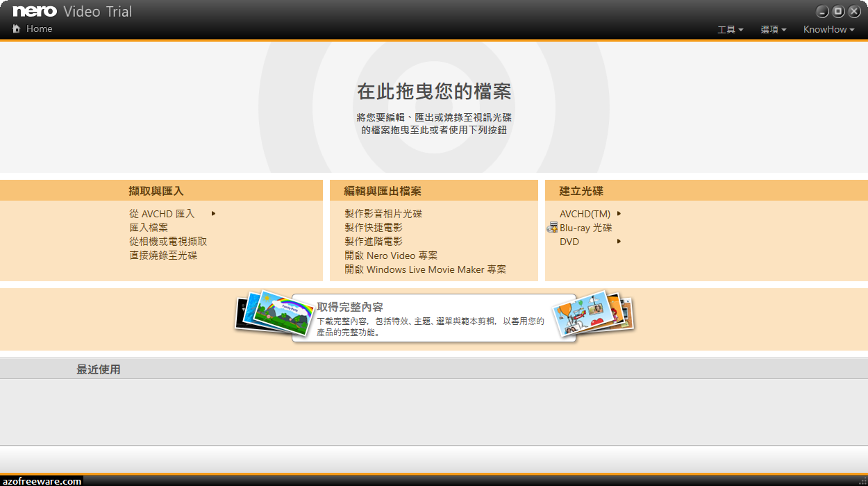Image resolution: width=868 pixels, height=486 pixels.
Task: Expand the AVCHD(TM) submenu arrow
Action: pos(619,214)
